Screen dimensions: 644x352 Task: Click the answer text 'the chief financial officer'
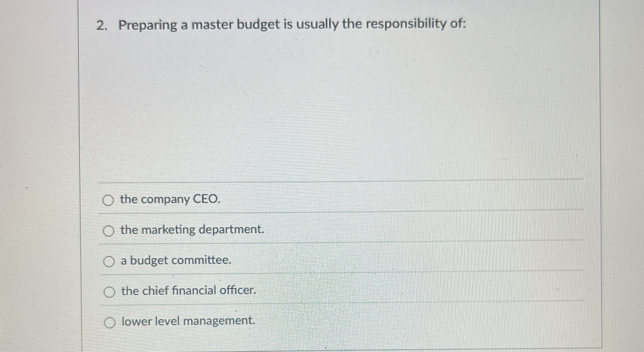[x=188, y=291]
